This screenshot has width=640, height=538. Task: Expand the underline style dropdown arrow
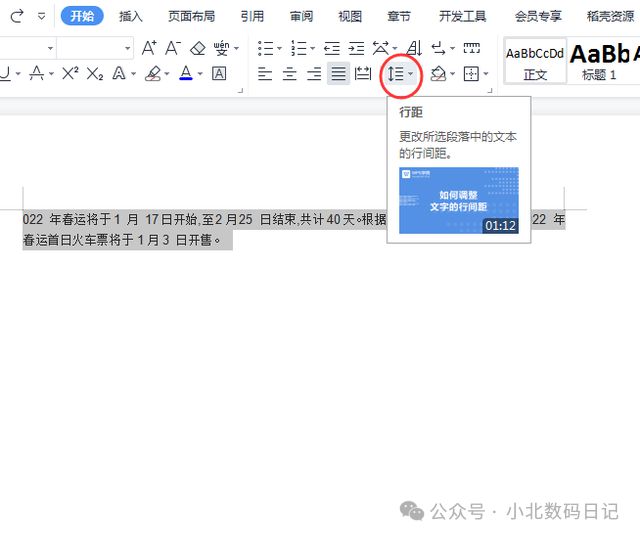[x=18, y=74]
